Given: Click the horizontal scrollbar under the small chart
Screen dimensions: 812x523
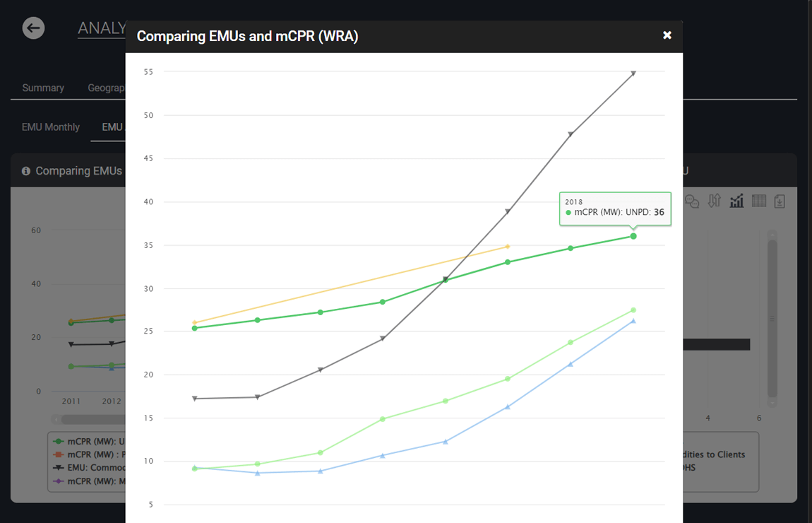Looking at the screenshot, I should [x=88, y=419].
